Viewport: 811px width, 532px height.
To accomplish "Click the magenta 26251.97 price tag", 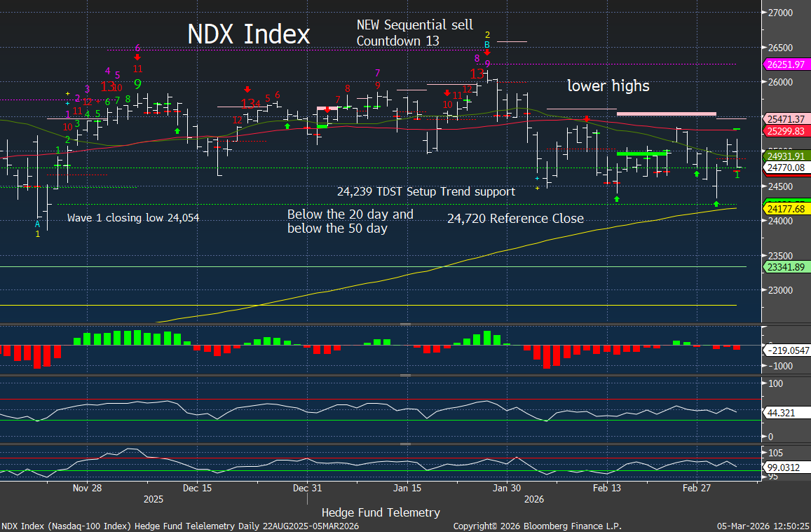I will pyautogui.click(x=785, y=64).
